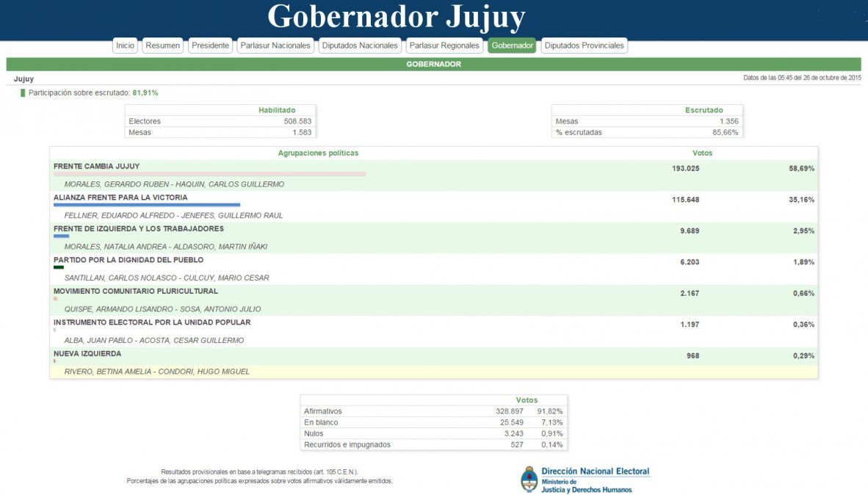Click the Alianza Frente para la Victoria blue bar

(147, 205)
